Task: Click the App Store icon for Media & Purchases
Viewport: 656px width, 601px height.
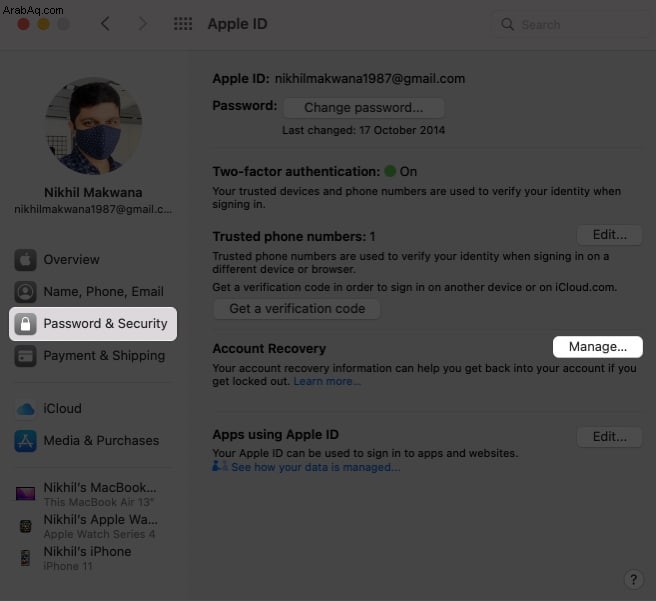Action: [x=26, y=441]
